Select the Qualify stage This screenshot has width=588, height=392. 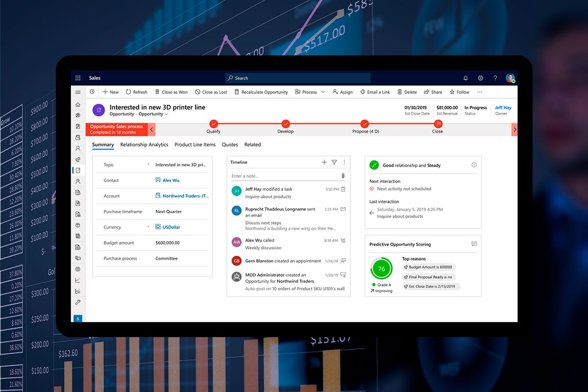[213, 124]
